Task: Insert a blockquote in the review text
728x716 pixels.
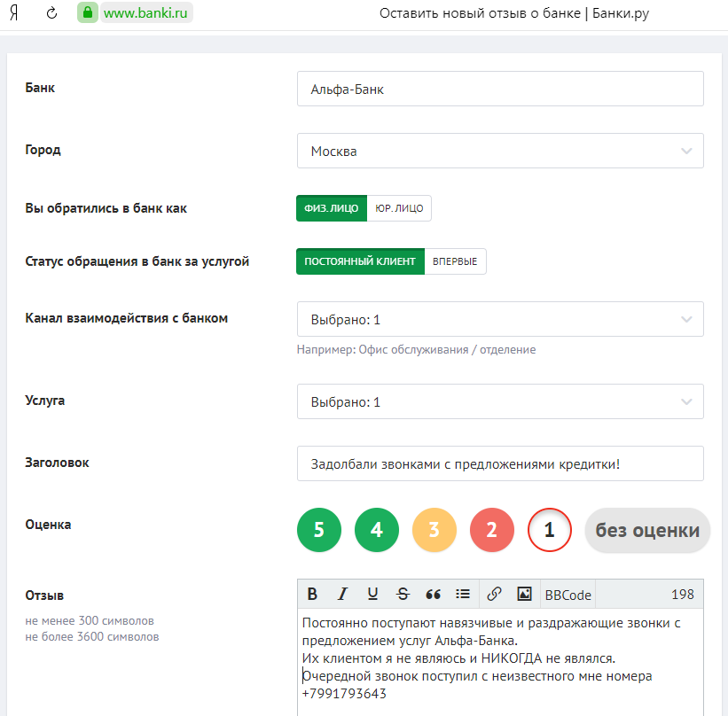Action: (x=433, y=594)
